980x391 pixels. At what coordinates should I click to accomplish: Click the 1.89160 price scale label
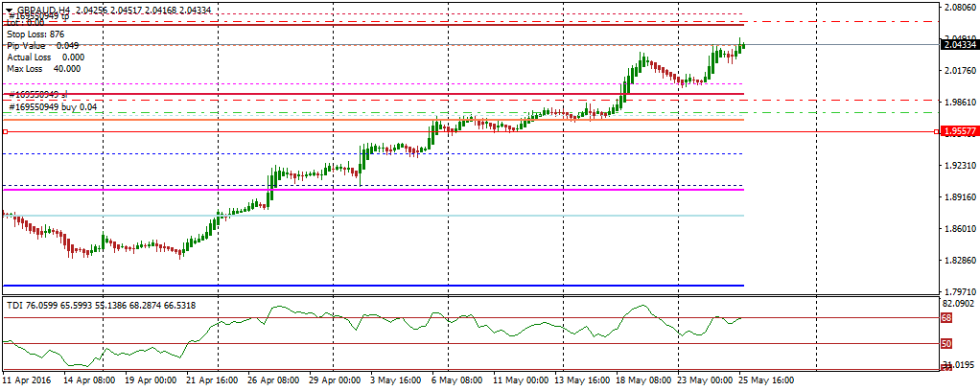tap(961, 196)
